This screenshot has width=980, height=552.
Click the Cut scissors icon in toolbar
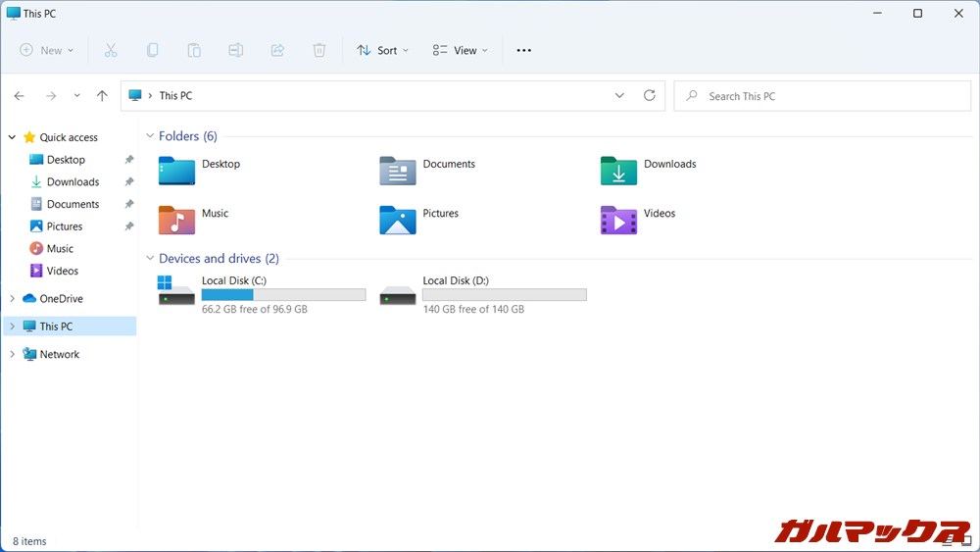pyautogui.click(x=111, y=50)
